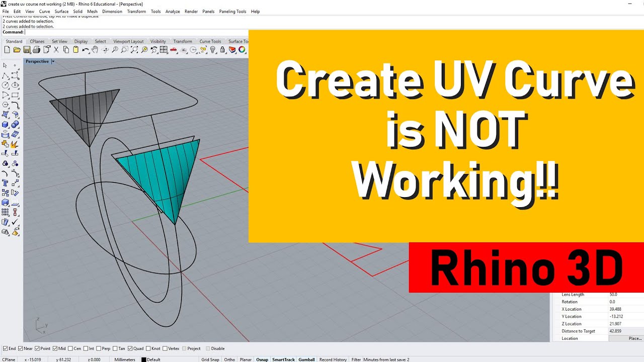Enable the Knot osnap checkbox
644x362 pixels.
[148, 348]
